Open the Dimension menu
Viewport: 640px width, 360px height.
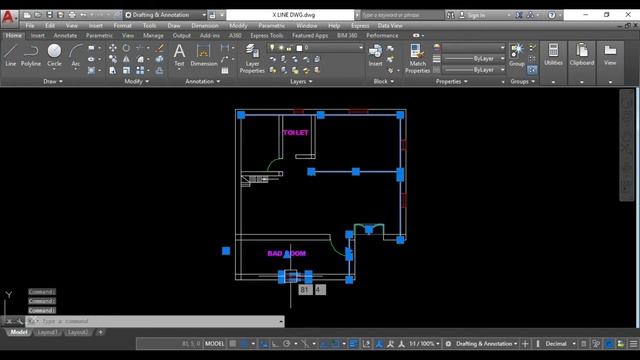point(205,26)
